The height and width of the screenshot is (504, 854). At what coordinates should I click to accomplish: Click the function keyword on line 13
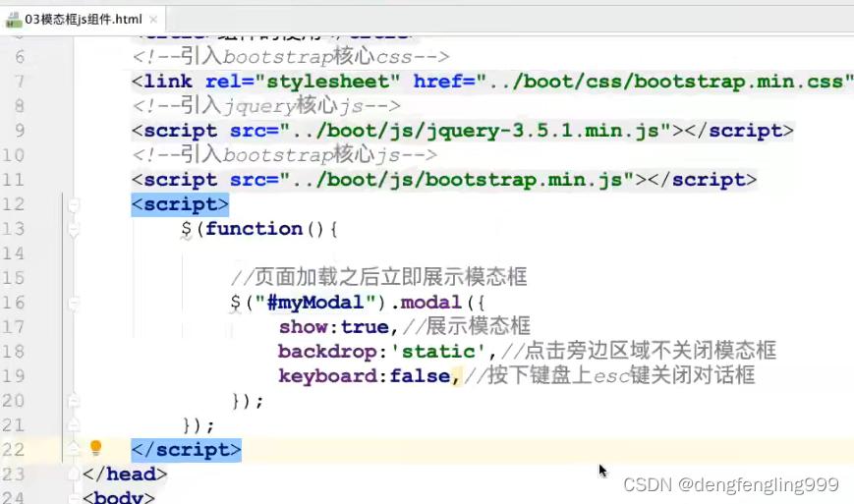[x=254, y=229]
